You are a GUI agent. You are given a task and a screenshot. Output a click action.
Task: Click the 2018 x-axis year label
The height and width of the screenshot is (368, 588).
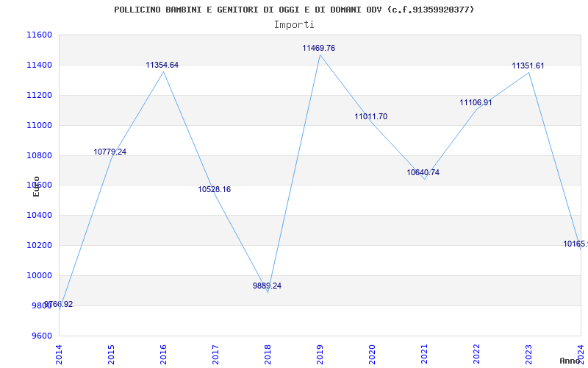pos(268,354)
